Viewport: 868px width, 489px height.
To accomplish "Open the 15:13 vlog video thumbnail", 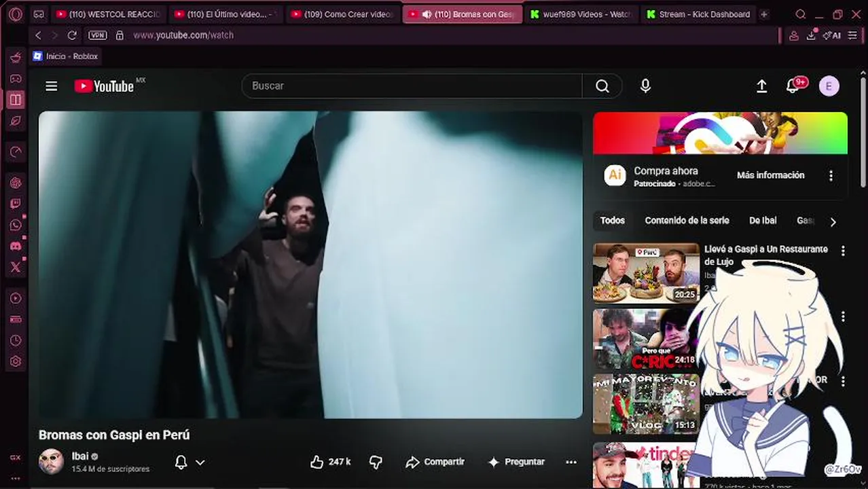I will click(x=646, y=403).
